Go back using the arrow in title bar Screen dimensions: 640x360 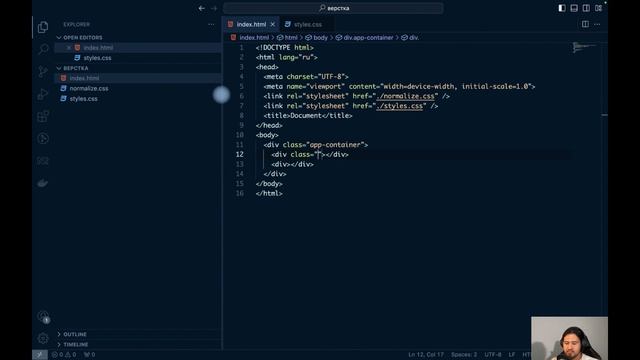[x=202, y=8]
